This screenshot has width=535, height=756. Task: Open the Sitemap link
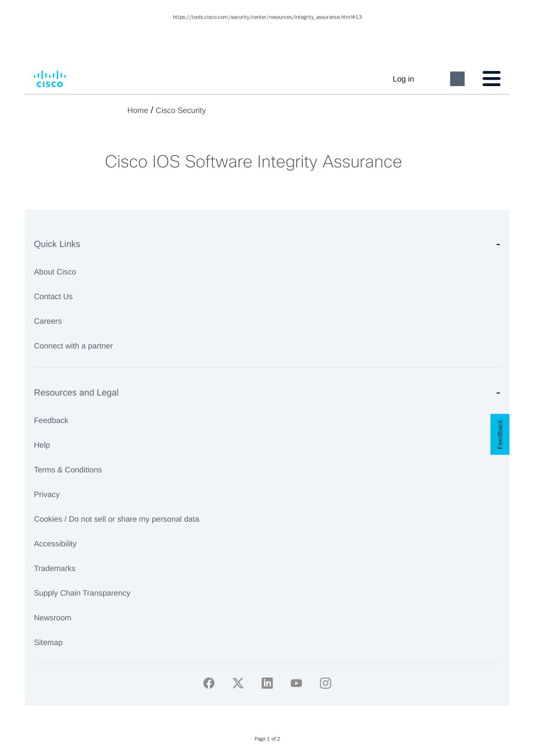(48, 643)
